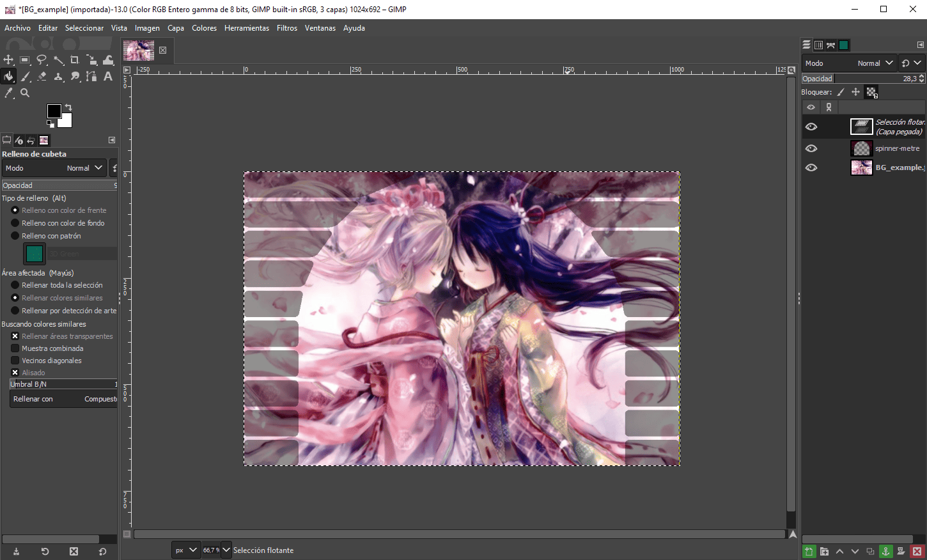Open Layers panel Modo Normal dropdown

(849, 63)
